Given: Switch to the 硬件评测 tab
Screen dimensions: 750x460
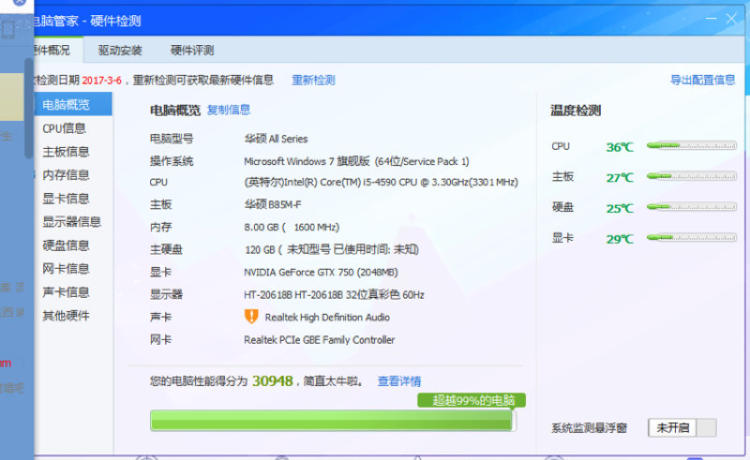Looking at the screenshot, I should pyautogui.click(x=192, y=50).
